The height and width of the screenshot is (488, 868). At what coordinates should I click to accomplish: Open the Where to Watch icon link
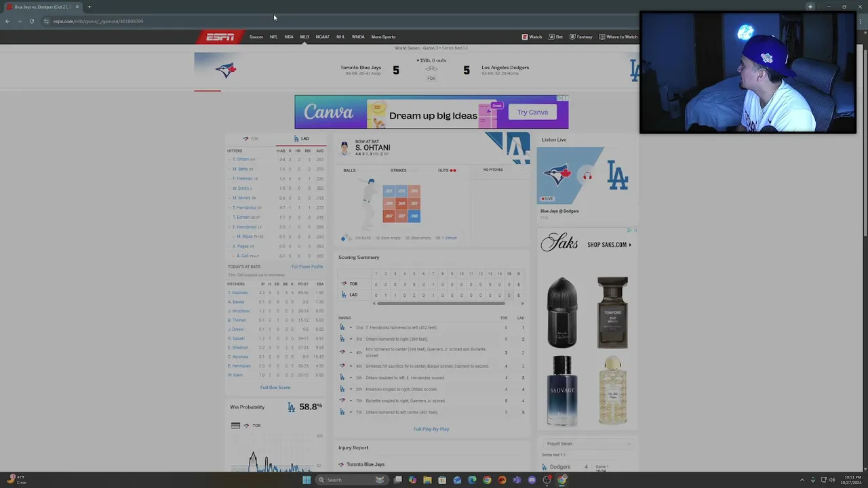[x=618, y=37]
